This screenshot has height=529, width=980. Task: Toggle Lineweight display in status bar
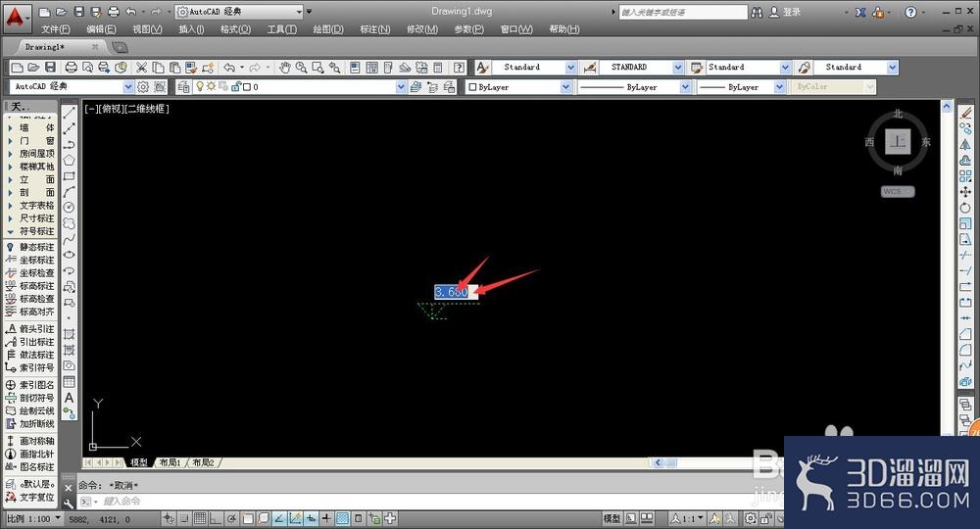[x=326, y=518]
